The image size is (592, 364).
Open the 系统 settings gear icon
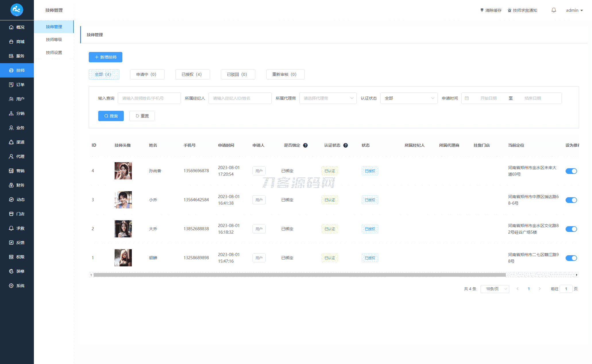[11, 286]
